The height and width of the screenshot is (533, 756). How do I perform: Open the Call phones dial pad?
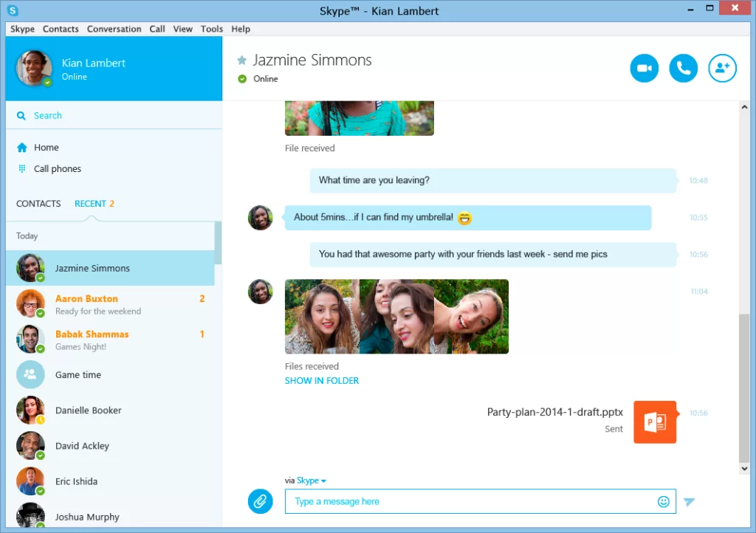(23, 169)
